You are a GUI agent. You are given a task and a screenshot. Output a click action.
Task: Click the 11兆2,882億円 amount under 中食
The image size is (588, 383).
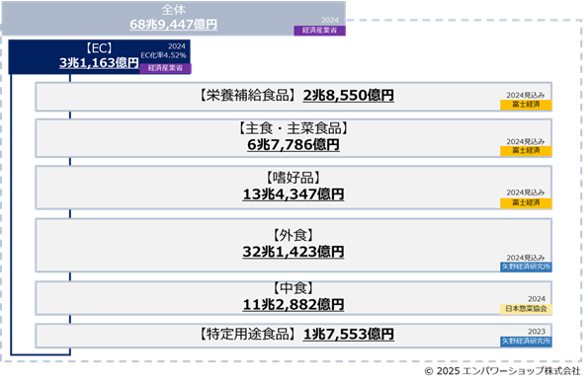[x=294, y=304]
